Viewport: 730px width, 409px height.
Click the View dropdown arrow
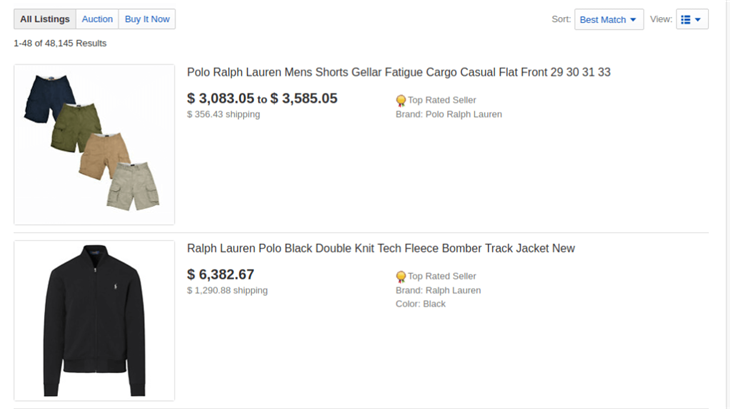coord(698,19)
